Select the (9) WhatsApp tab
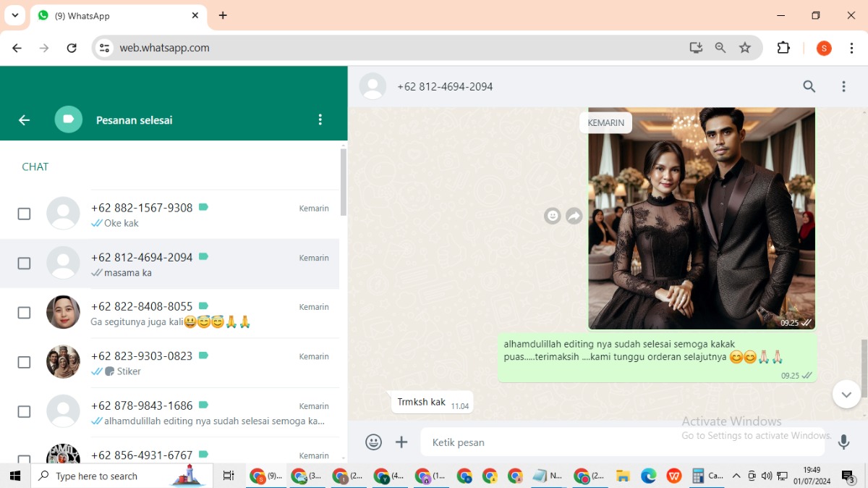 coord(118,15)
